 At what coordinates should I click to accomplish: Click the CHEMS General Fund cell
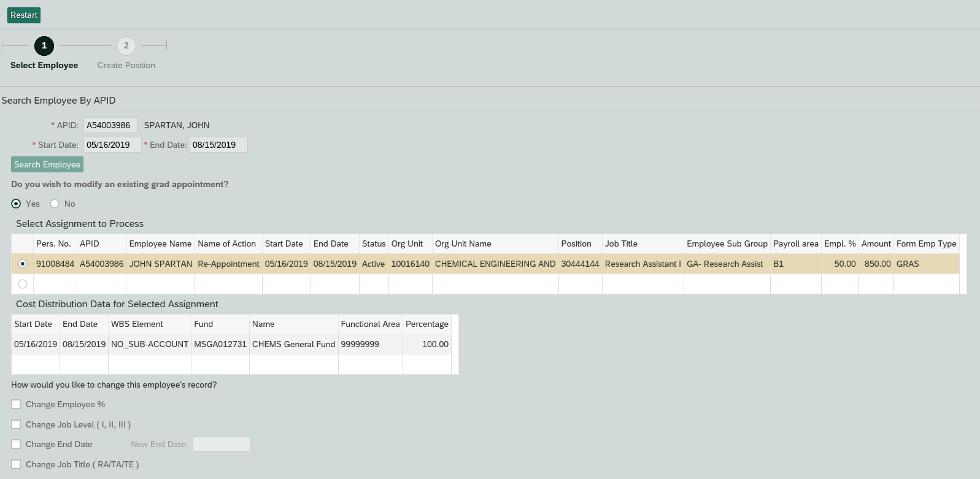[293, 344]
